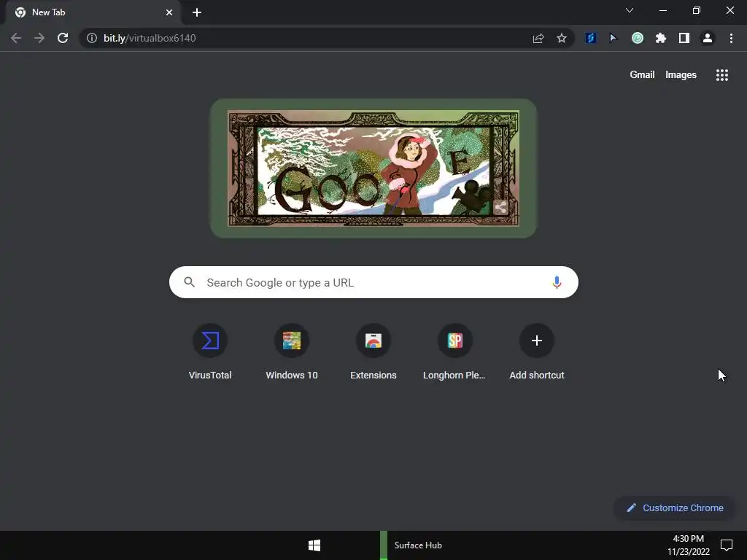Go forward with the forward arrow

point(39,38)
